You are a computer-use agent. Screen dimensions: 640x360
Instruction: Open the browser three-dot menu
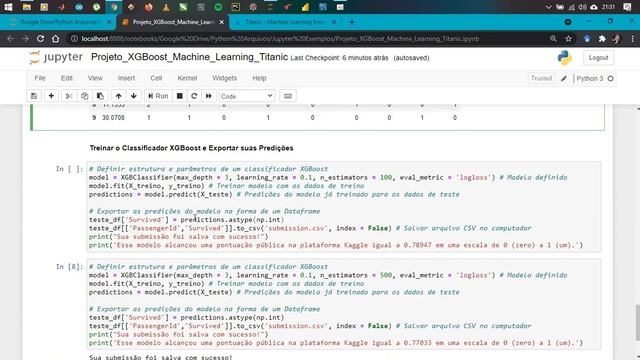pyautogui.click(x=633, y=39)
